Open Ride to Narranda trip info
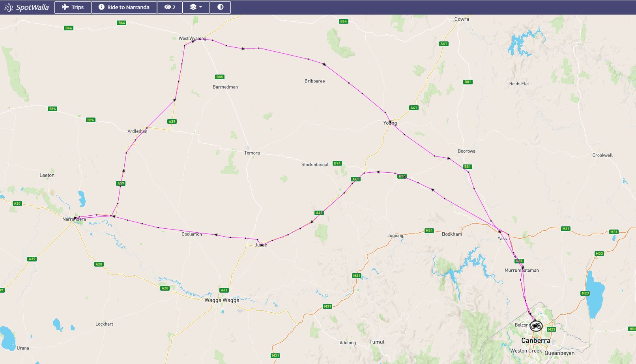636x364 pixels. (x=124, y=7)
